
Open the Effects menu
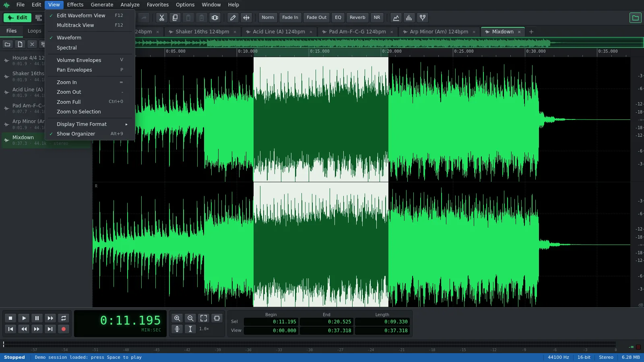[75, 5]
